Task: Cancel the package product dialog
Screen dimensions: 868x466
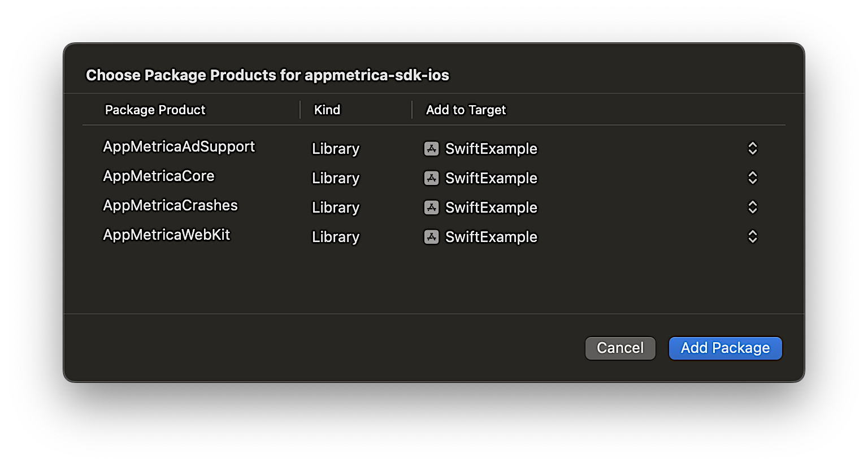Action: click(620, 348)
